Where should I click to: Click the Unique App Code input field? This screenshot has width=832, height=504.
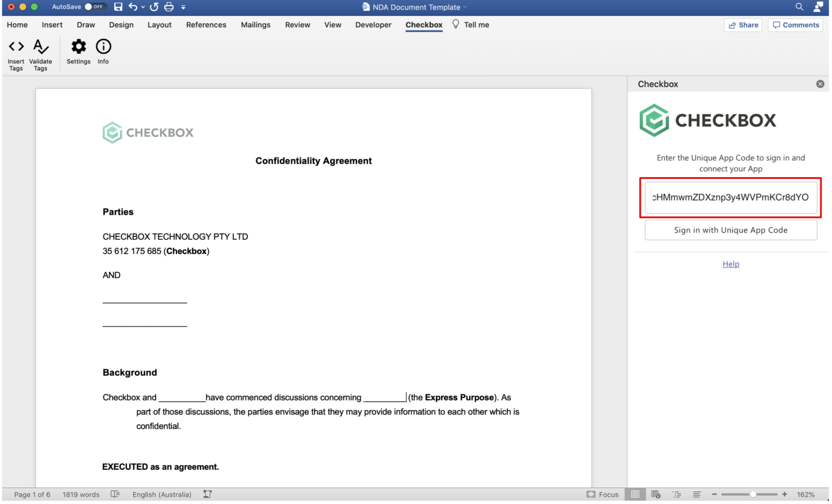coord(731,197)
